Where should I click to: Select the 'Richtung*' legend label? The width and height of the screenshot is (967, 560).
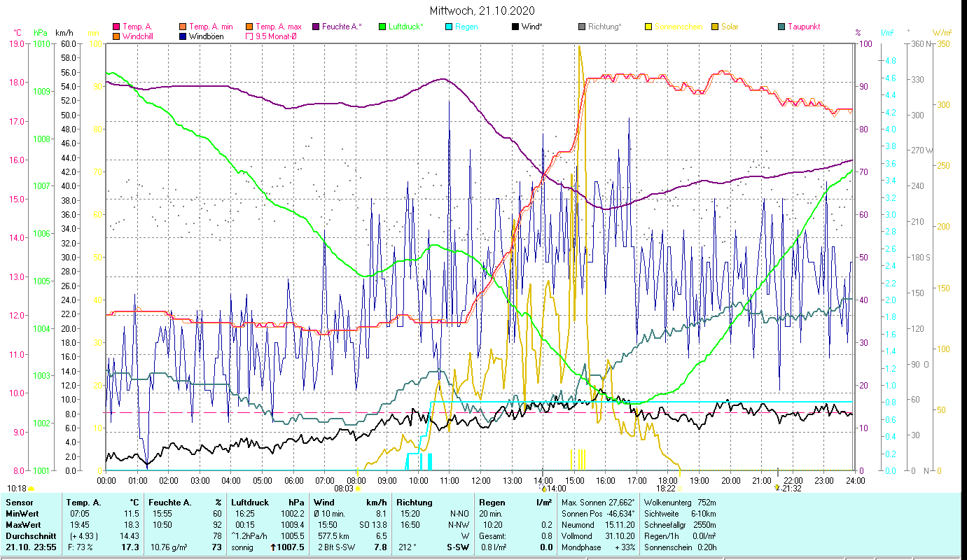coord(605,27)
